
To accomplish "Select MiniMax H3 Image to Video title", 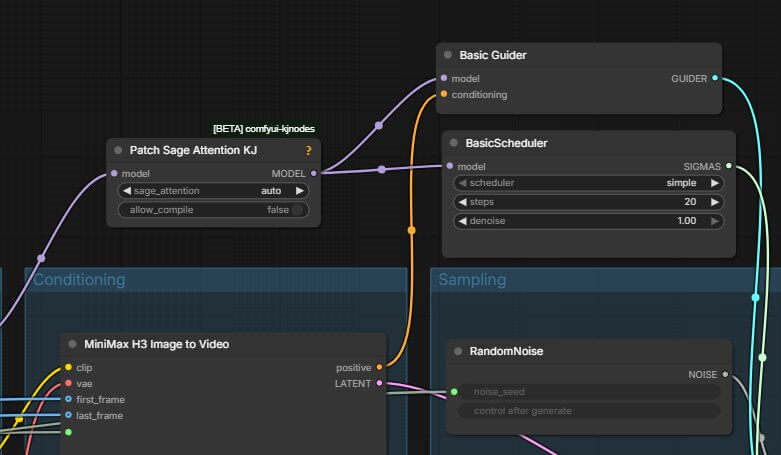I will click(x=156, y=344).
